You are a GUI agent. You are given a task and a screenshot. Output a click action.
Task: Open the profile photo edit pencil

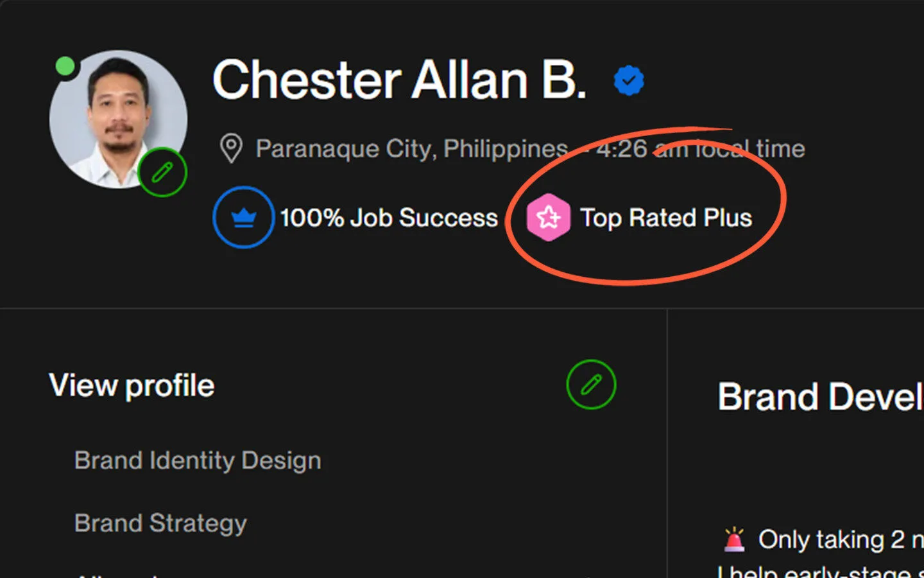pos(162,172)
